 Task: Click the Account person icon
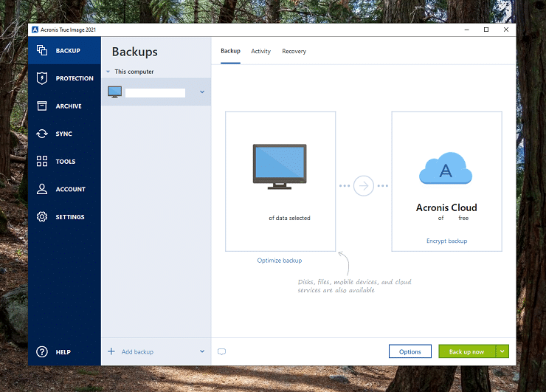(x=42, y=189)
